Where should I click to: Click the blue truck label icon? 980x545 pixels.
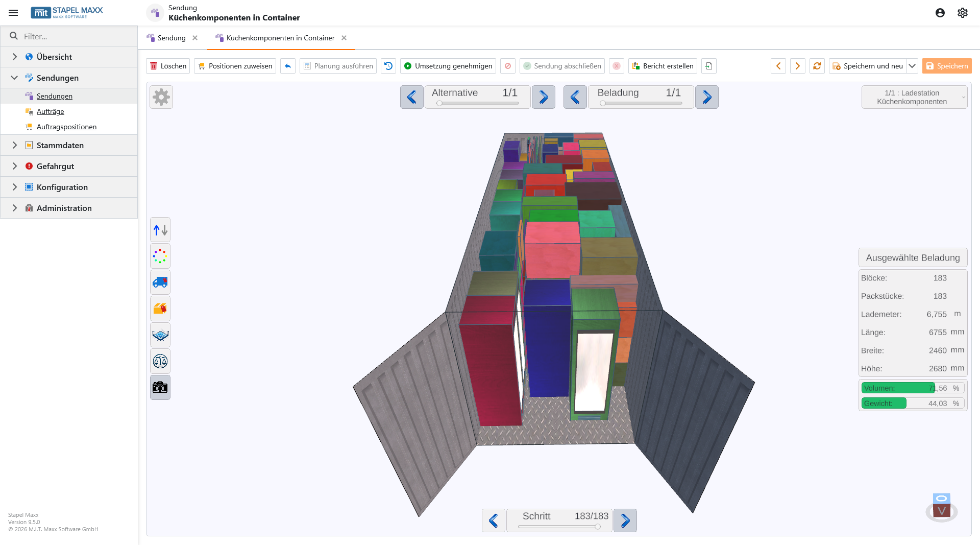160,282
